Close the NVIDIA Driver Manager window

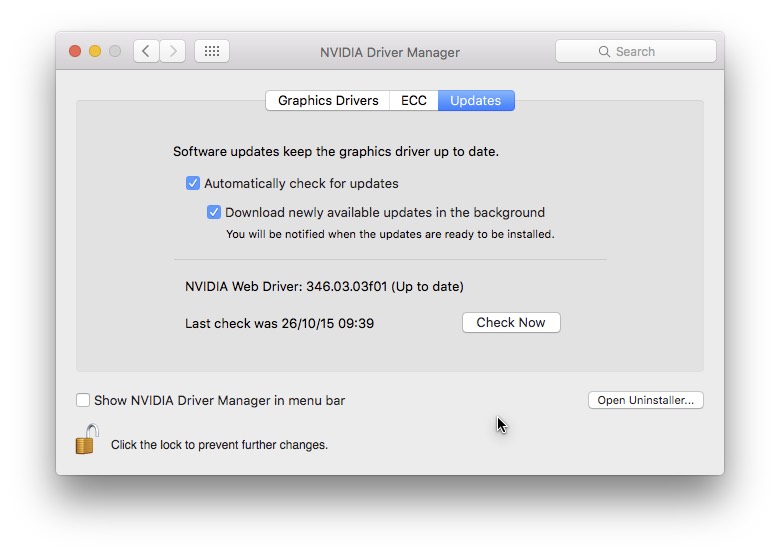point(75,51)
